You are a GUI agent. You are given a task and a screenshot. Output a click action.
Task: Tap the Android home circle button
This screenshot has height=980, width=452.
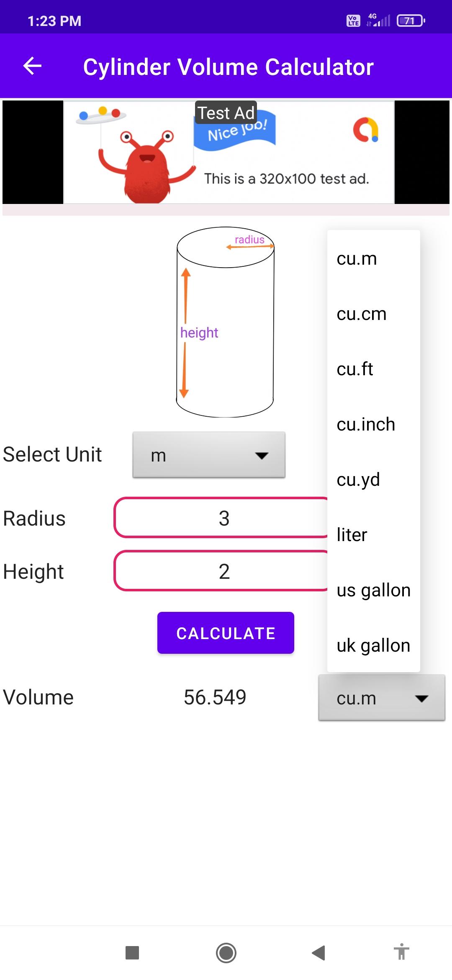(x=226, y=953)
